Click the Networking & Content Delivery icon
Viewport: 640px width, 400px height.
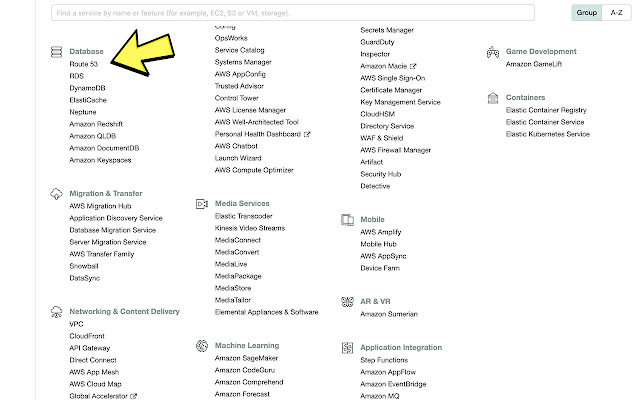pos(56,312)
